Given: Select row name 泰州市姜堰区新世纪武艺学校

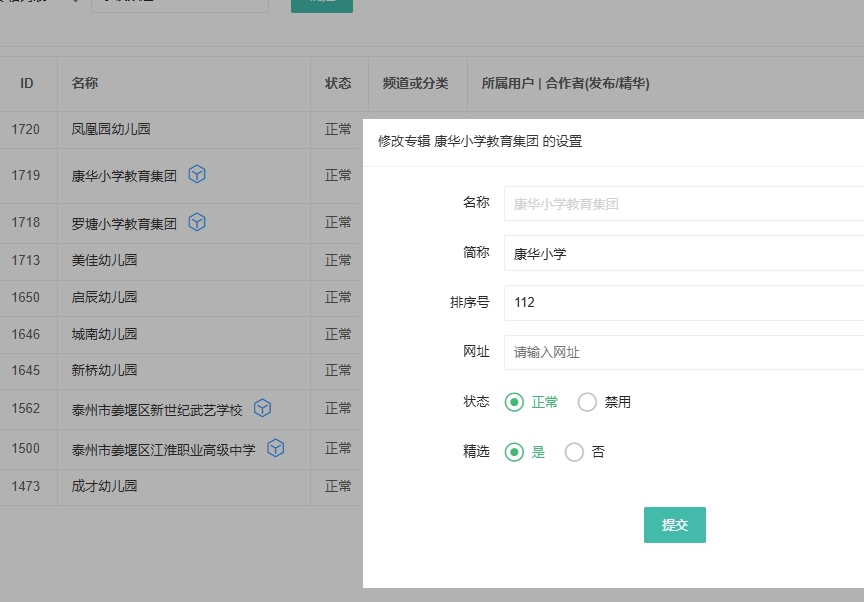Looking at the screenshot, I should [157, 410].
